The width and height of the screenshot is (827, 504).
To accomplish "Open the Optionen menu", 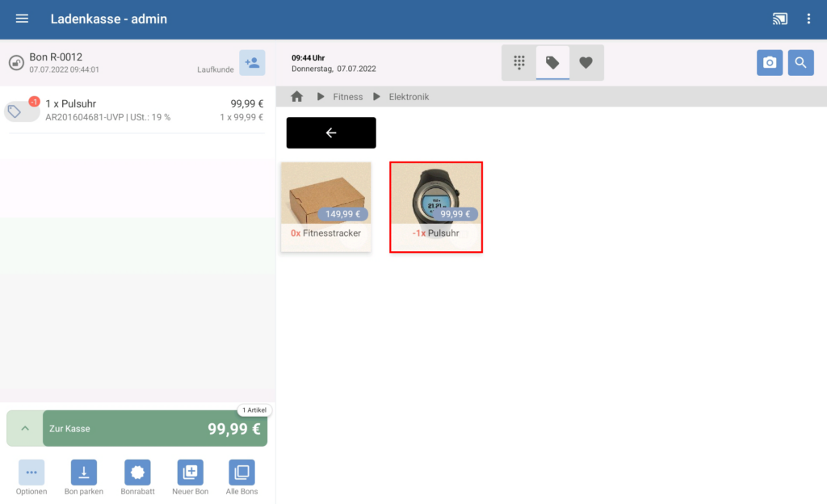I will (31, 472).
